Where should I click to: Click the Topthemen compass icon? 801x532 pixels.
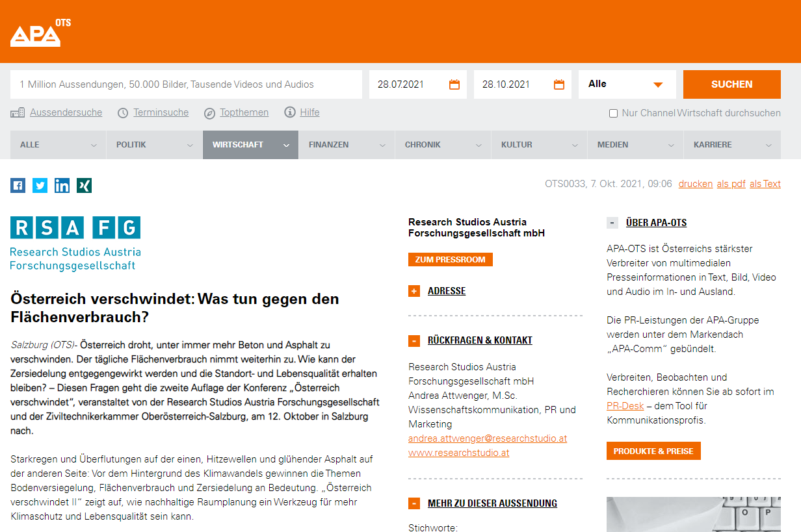point(209,113)
